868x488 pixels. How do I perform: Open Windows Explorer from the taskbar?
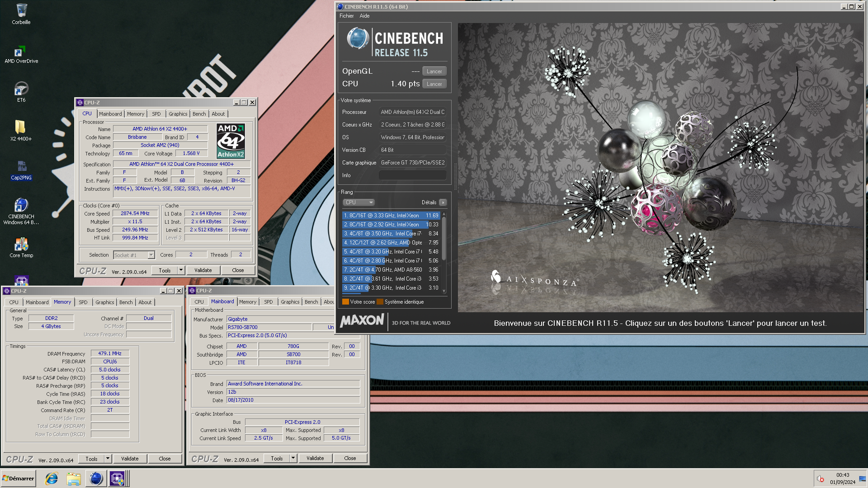[x=73, y=479]
